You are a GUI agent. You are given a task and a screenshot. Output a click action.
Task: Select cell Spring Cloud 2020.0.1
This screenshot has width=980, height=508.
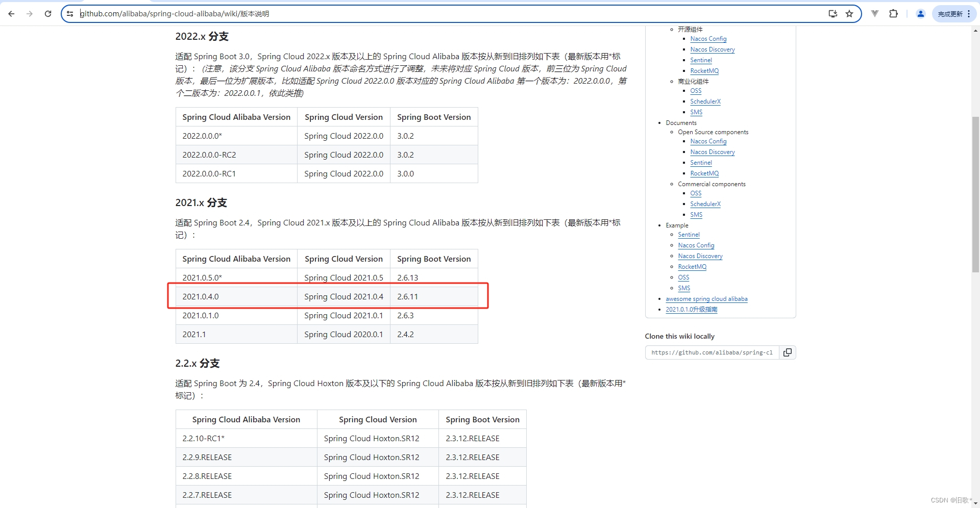(344, 335)
